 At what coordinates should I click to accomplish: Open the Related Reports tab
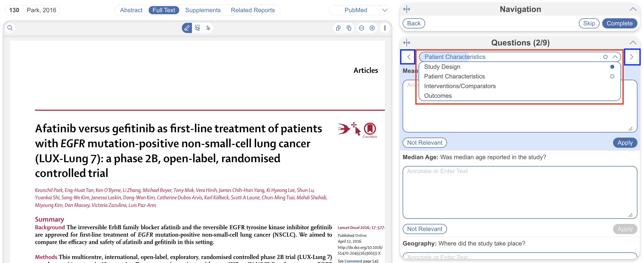(x=253, y=10)
